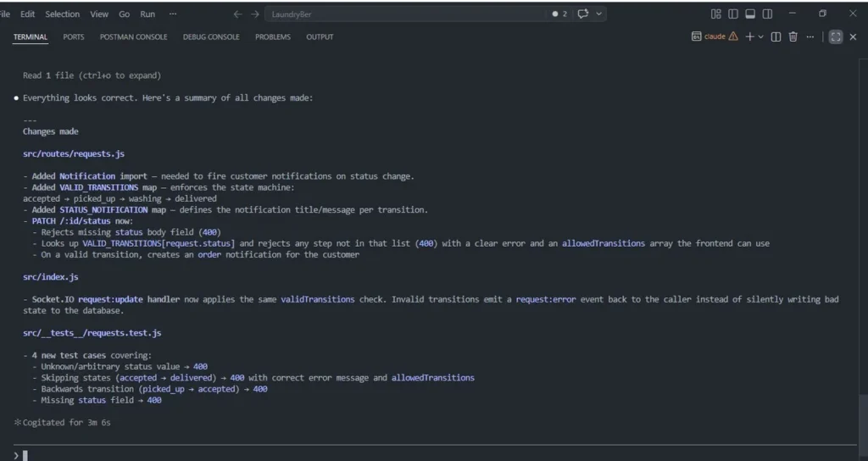Screen dimensions: 868x461
Task: Click 'Socket.IO request:update handler' text
Action: [x=106, y=299]
